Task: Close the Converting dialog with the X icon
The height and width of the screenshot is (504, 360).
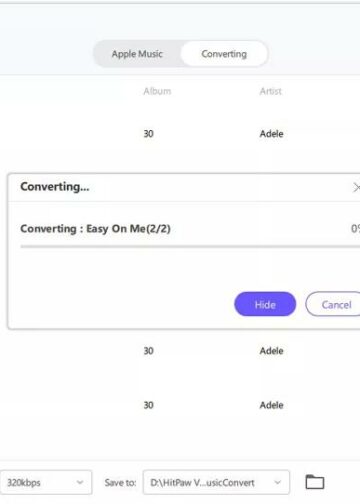Action: (x=356, y=188)
